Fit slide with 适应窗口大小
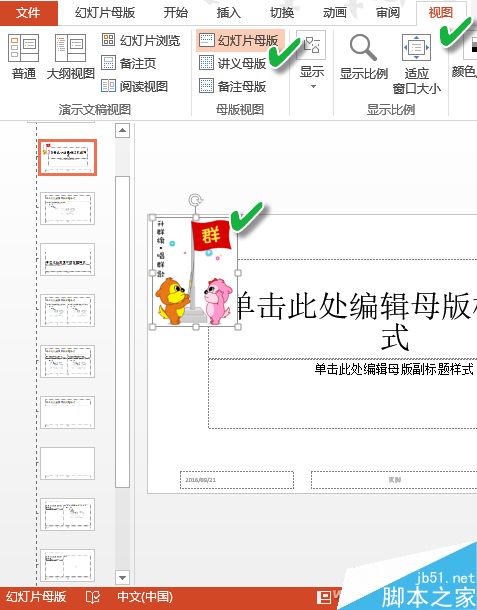 pyautogui.click(x=416, y=64)
